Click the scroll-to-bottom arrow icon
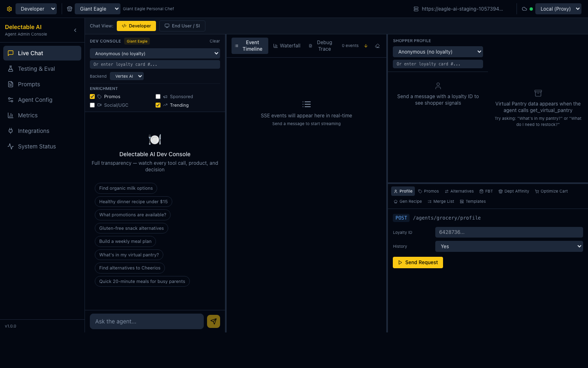This screenshot has width=588, height=368. click(366, 46)
